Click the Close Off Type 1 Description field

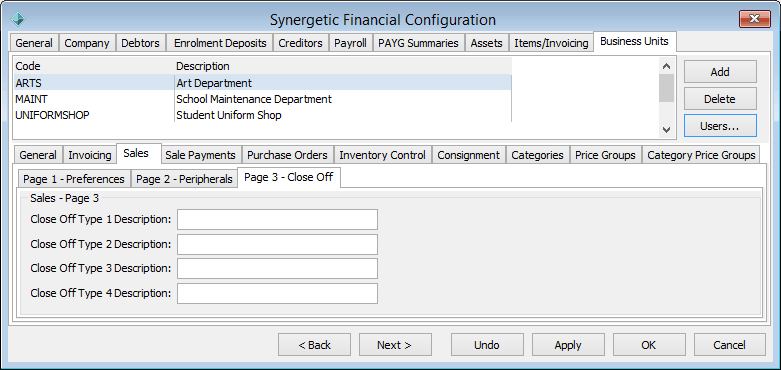coord(277,220)
